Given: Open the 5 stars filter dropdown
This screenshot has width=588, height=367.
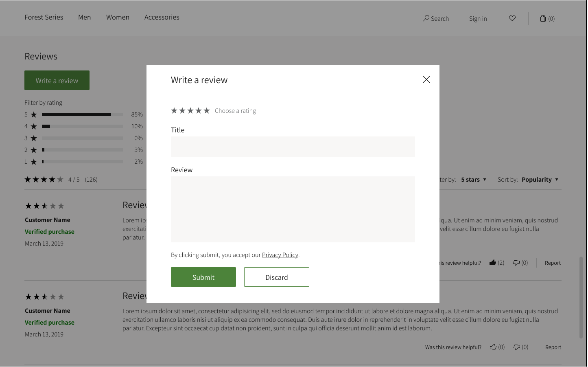Looking at the screenshot, I should (473, 179).
